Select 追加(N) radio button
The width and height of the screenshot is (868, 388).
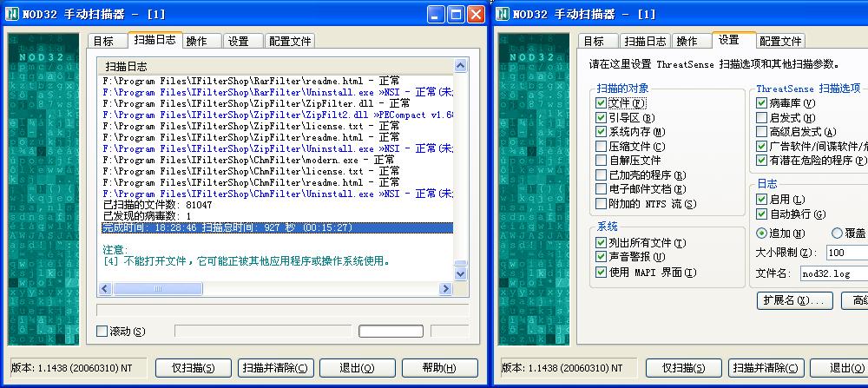click(x=762, y=233)
